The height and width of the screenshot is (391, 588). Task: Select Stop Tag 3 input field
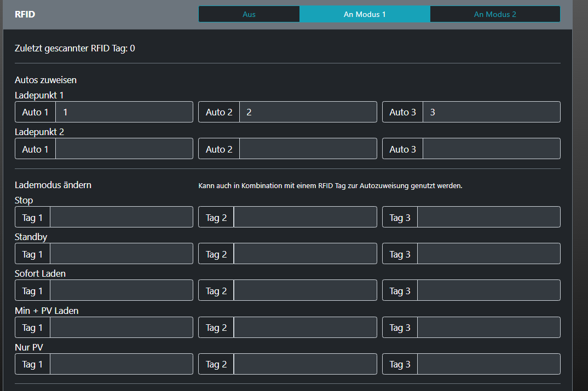488,217
